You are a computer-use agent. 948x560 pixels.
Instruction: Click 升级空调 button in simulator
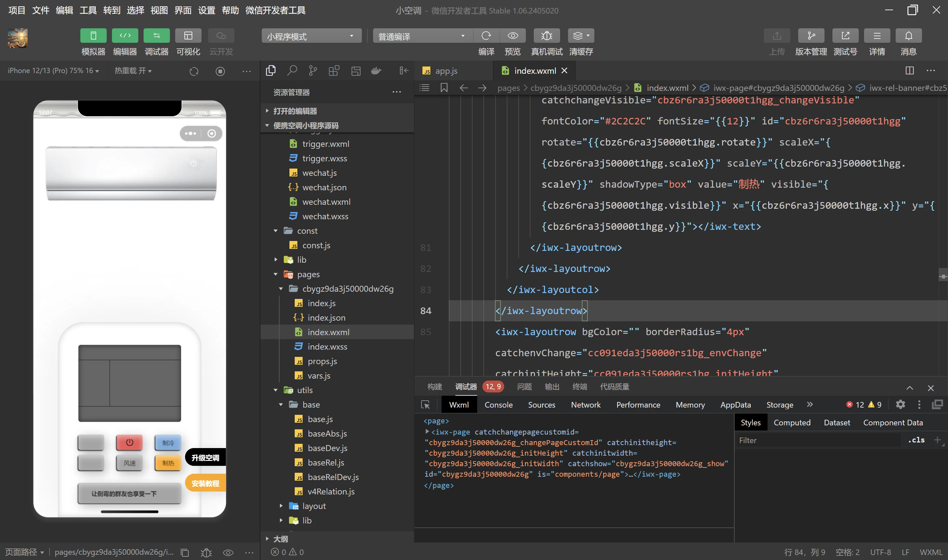click(205, 458)
